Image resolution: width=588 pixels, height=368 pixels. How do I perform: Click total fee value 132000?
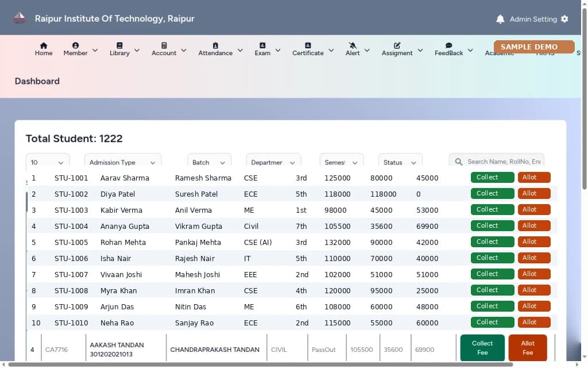click(x=338, y=243)
